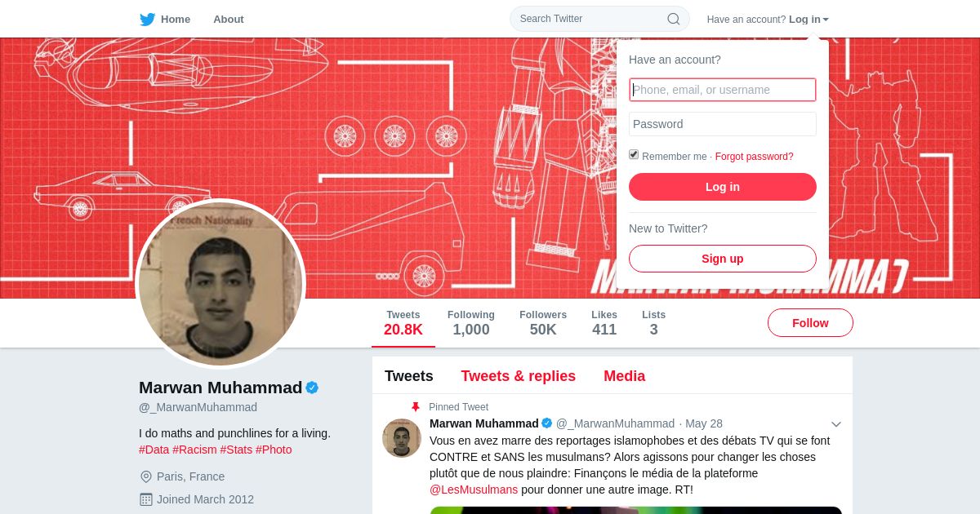Open the #Racism hashtag link

(x=194, y=450)
